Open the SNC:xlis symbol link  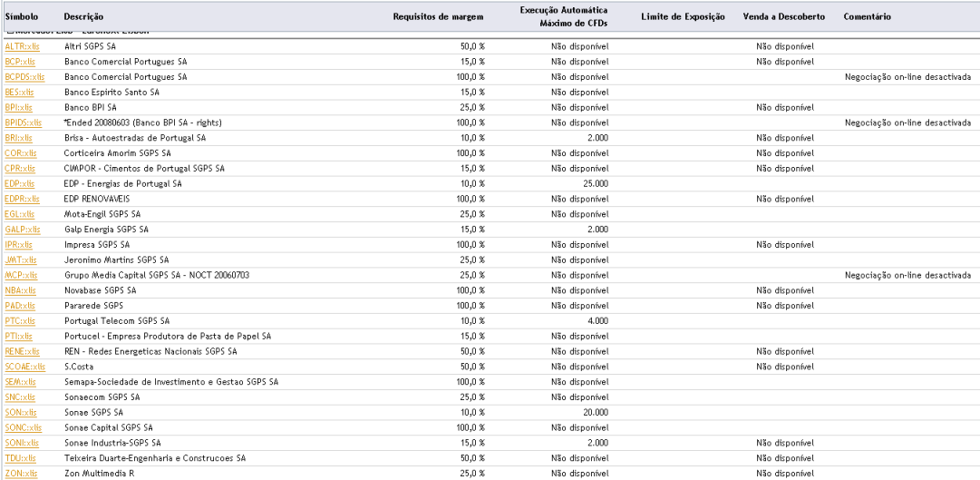click(20, 397)
